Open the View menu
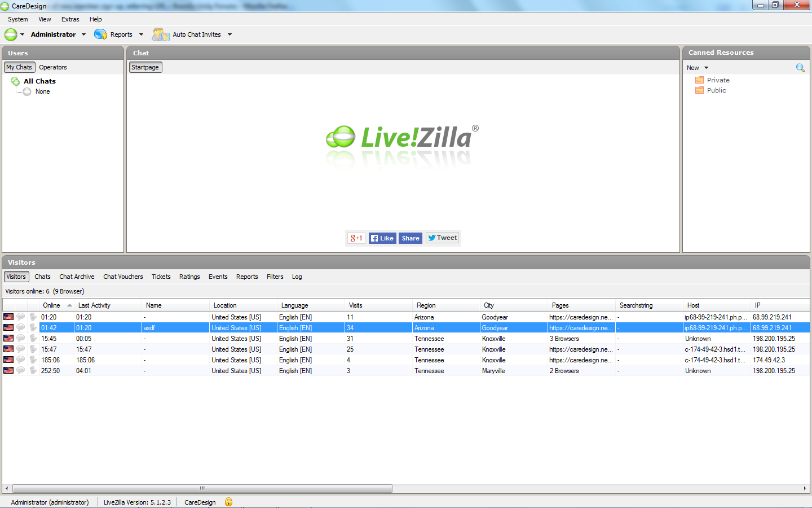 point(45,19)
